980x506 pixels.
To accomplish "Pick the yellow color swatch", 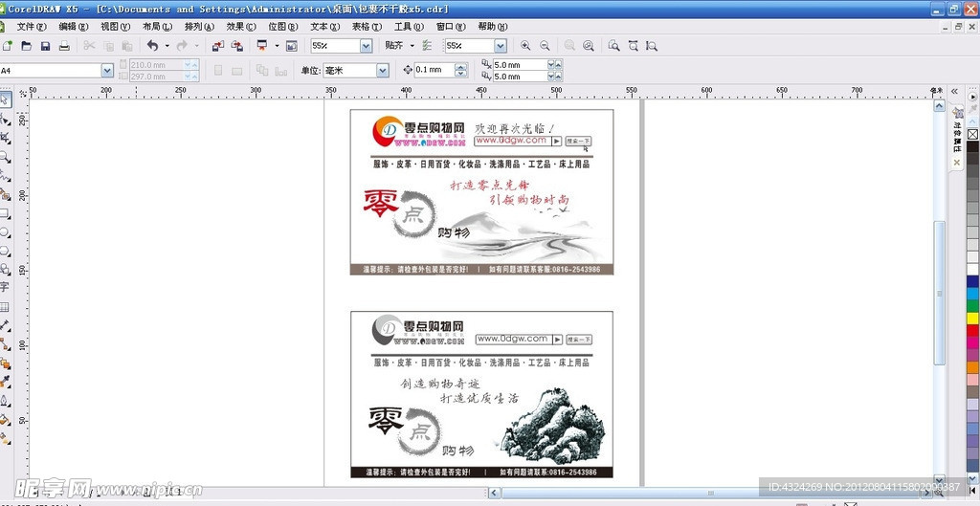I will click(x=972, y=318).
